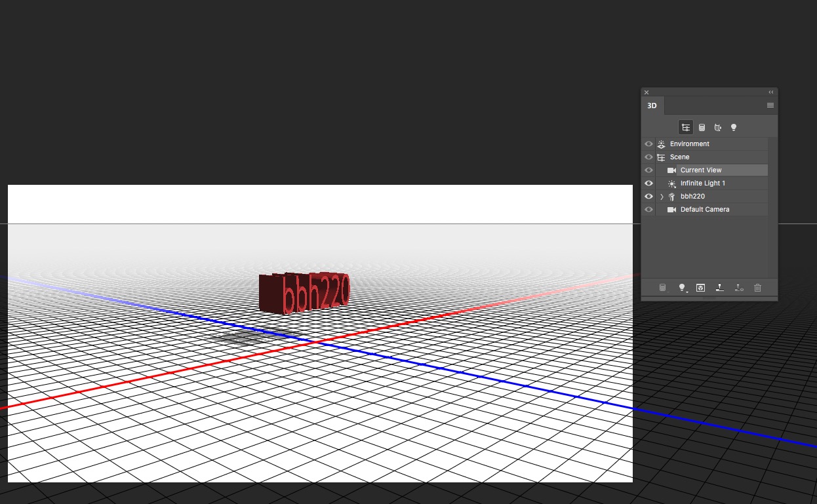
Task: Cancel 3D print icon in panel footer
Action: [x=739, y=288]
